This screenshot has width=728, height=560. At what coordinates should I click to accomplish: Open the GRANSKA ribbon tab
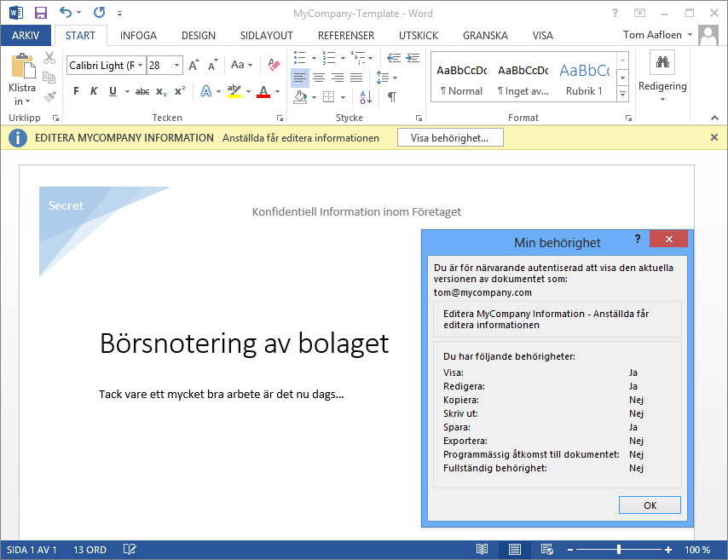coord(485,36)
